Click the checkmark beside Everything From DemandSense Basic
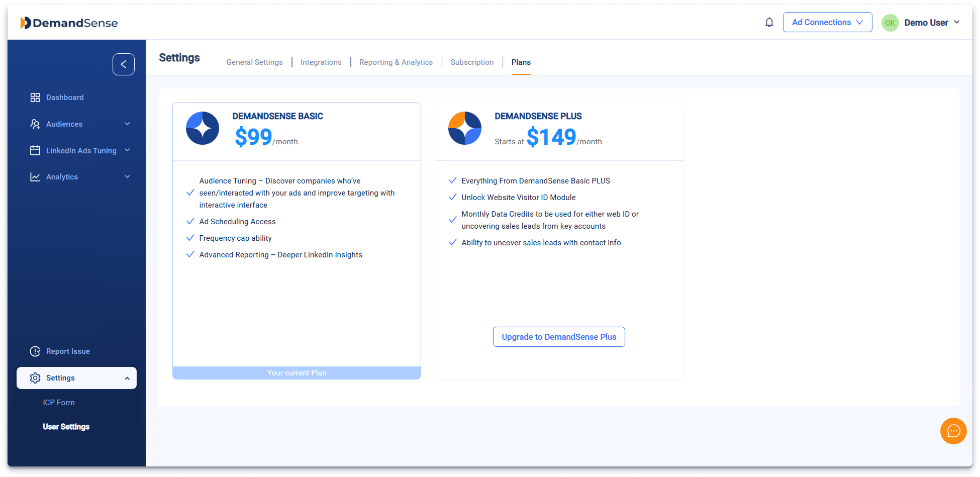980x477 pixels. point(453,180)
